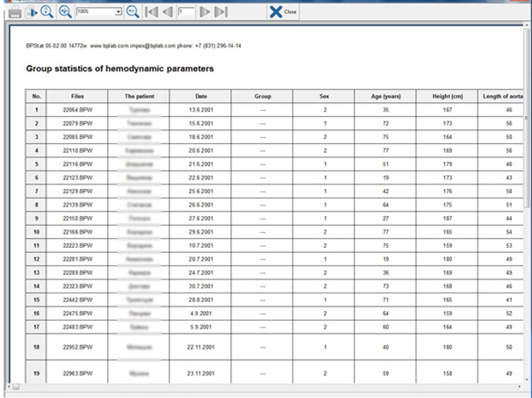Click height value 179 in row 5

click(x=447, y=164)
